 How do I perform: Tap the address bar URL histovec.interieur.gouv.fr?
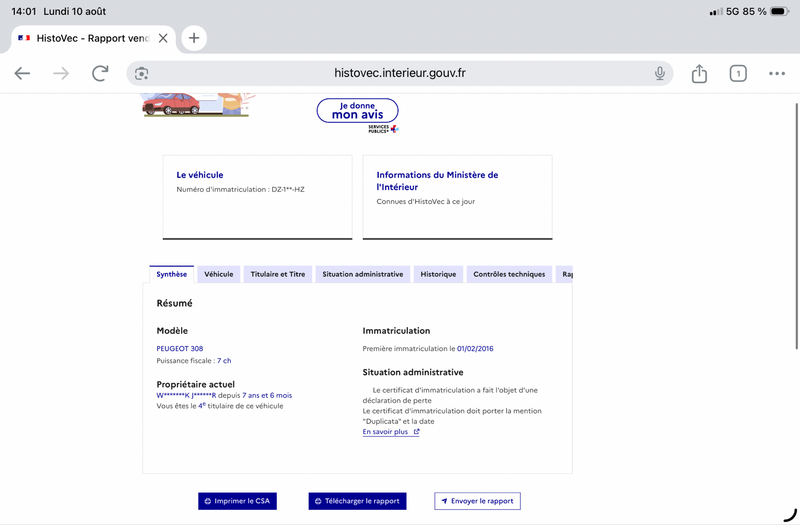(399, 73)
